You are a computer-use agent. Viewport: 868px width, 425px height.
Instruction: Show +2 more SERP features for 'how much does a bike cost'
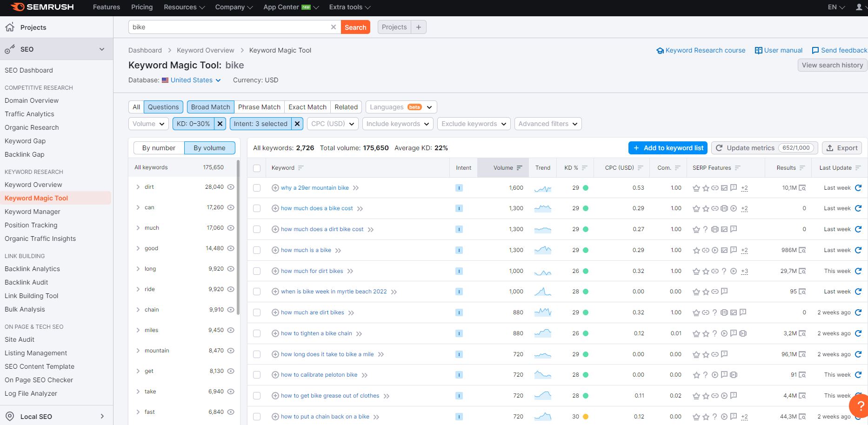point(744,208)
